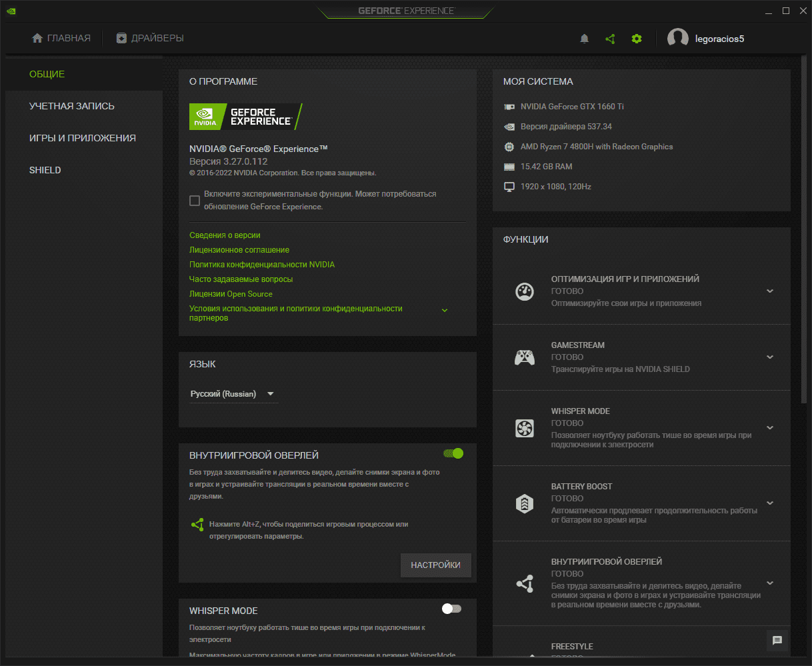
Task: Click the fan icon for WHISPER MODE feature
Action: click(525, 428)
